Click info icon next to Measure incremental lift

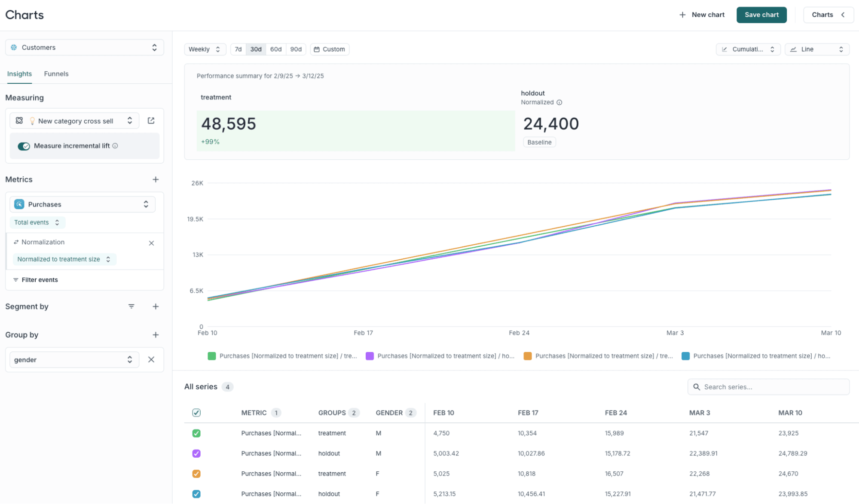point(115,146)
